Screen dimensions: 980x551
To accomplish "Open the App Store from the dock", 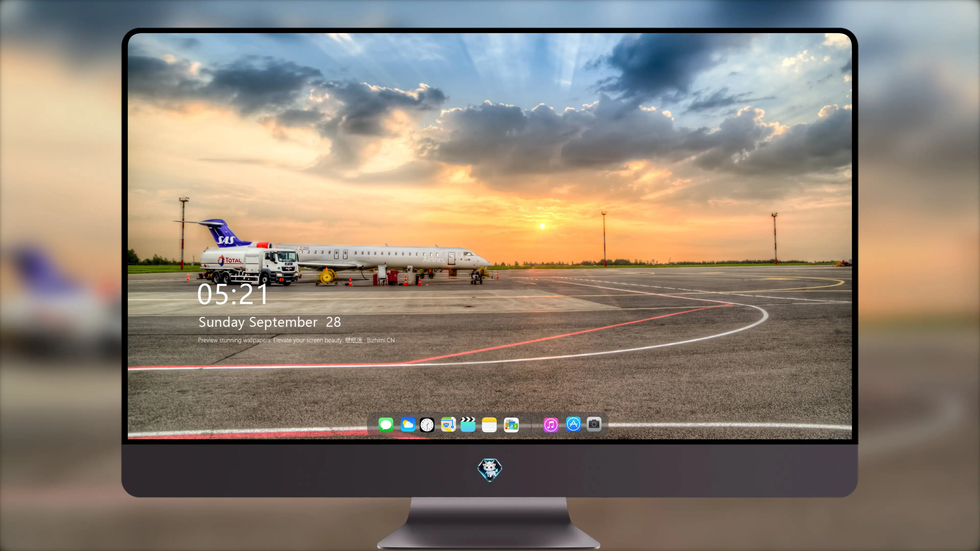I will [x=573, y=424].
